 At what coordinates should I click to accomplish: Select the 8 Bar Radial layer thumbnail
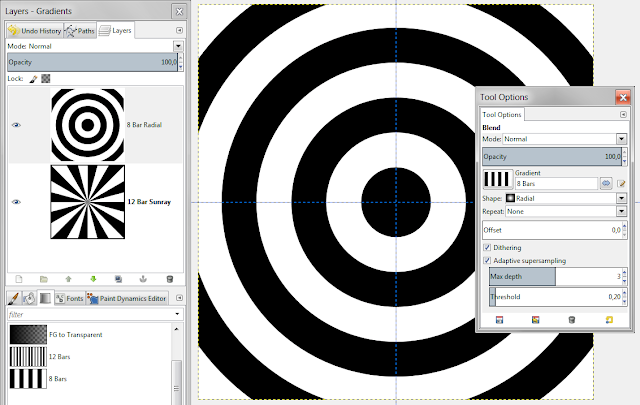pos(88,125)
